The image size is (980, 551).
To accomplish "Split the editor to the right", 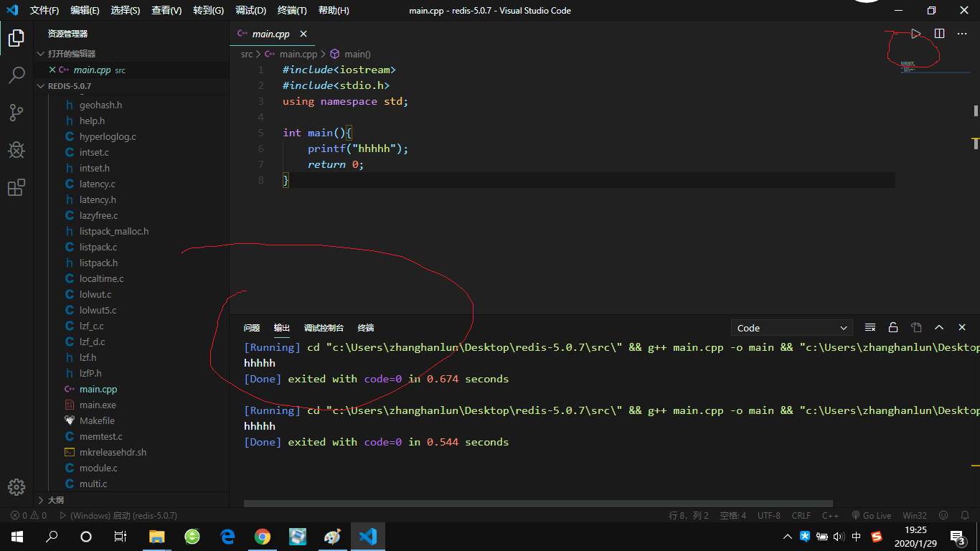I will (939, 34).
